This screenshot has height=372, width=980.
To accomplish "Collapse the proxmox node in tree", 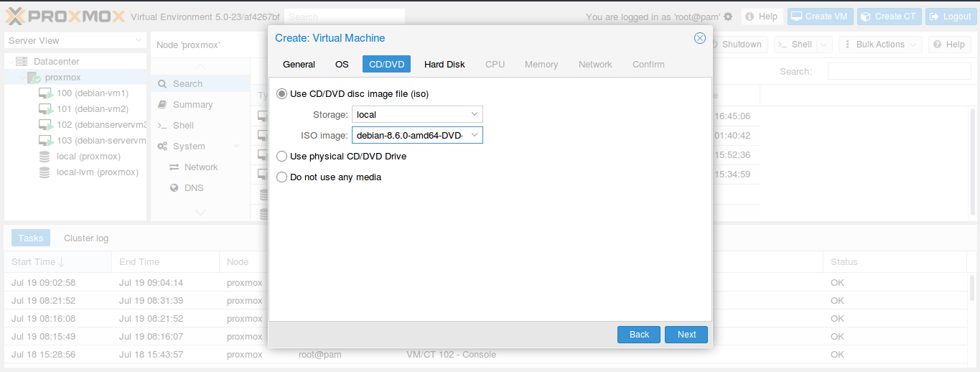I will tap(21, 78).
